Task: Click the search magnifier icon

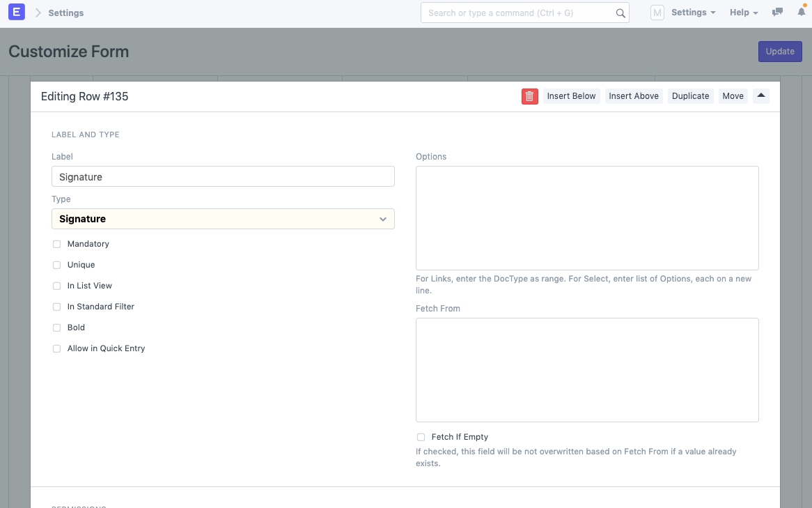Action: (620, 13)
